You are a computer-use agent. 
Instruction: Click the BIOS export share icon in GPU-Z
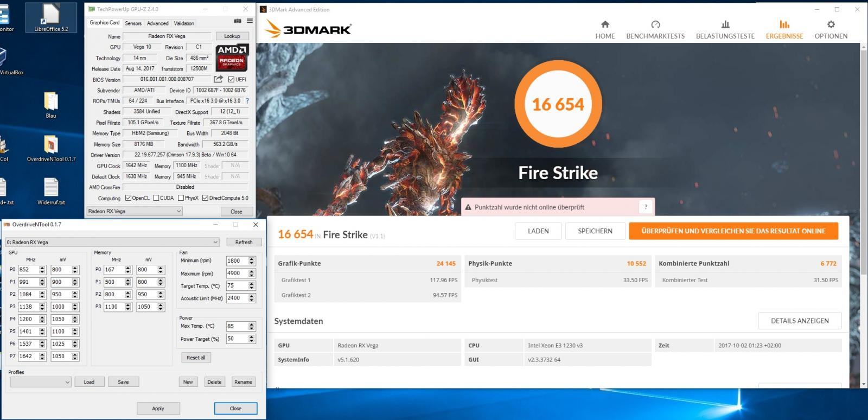(x=218, y=79)
